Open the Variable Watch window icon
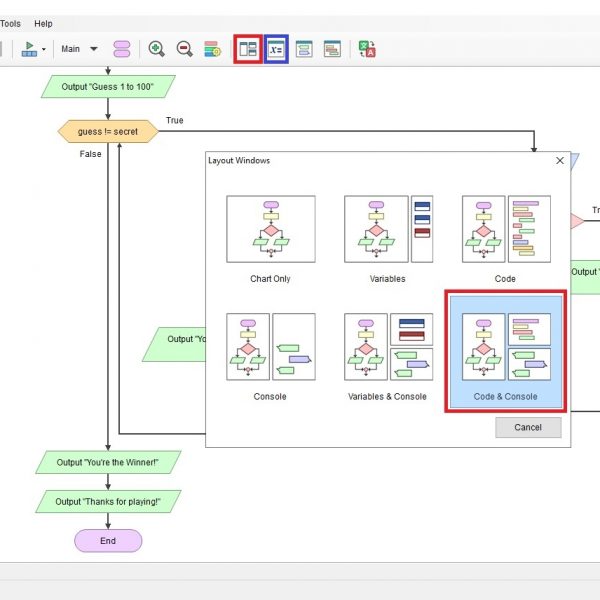Image resolution: width=600 pixels, height=600 pixels. click(275, 48)
